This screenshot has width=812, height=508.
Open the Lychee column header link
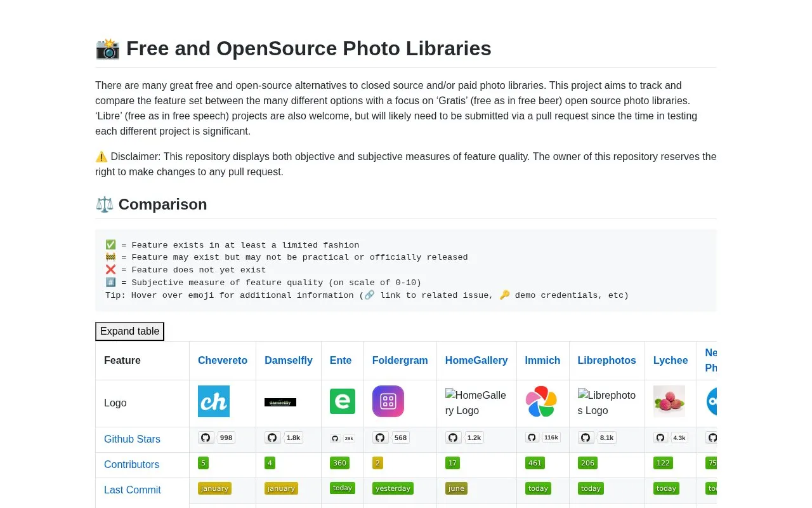[671, 360]
